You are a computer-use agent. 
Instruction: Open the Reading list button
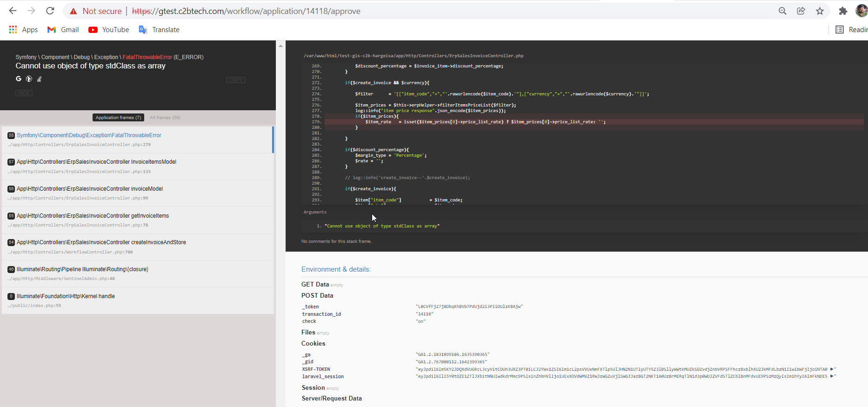(x=851, y=30)
